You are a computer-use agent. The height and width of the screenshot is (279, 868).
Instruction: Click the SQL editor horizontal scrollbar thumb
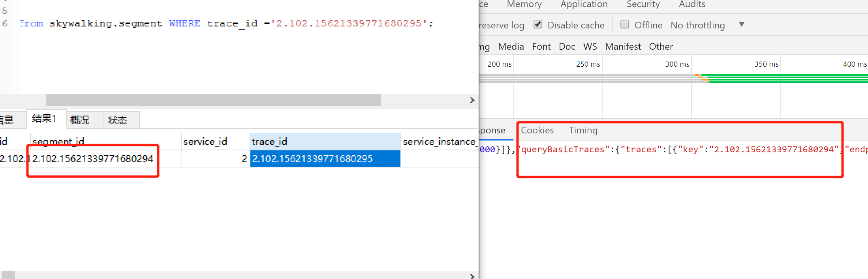213,100
